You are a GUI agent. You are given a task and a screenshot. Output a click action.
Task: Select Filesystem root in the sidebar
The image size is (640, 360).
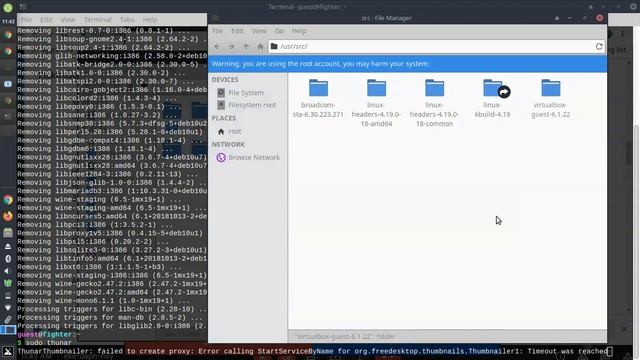click(x=248, y=105)
